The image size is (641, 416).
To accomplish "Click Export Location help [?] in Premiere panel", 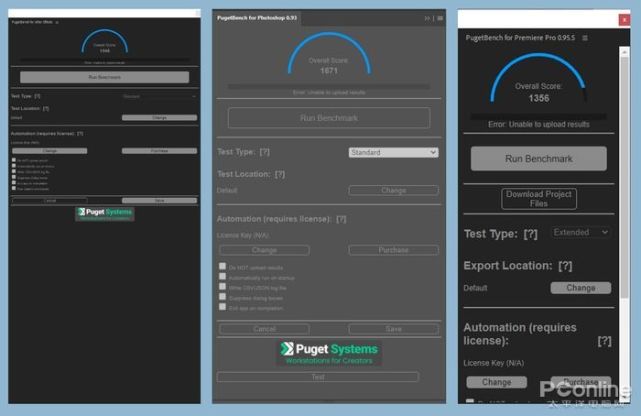I will pyautogui.click(x=565, y=266).
